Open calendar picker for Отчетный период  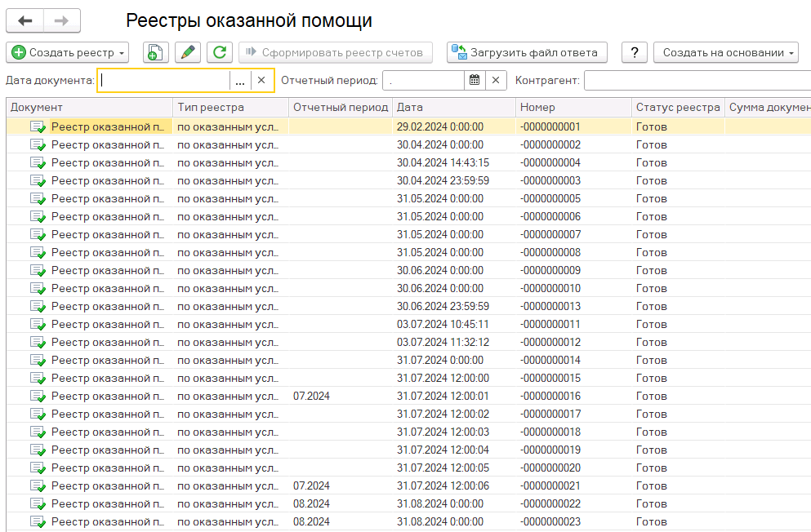pyautogui.click(x=475, y=80)
